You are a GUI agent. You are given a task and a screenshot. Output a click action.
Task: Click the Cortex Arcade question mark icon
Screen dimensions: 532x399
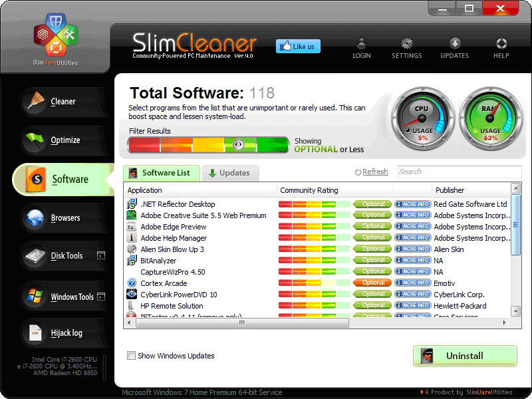[x=132, y=283]
